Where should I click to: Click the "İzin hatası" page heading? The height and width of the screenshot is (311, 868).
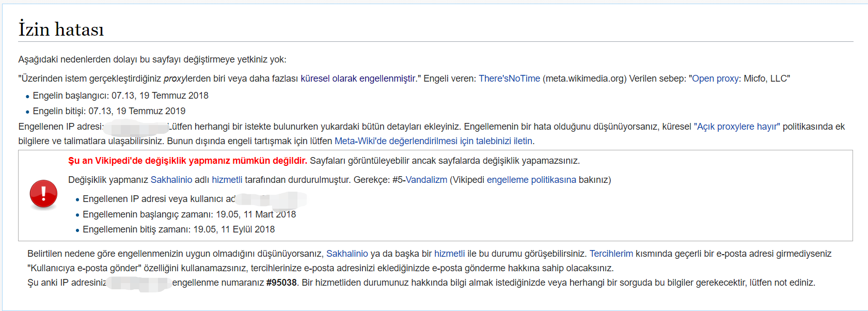click(61, 29)
